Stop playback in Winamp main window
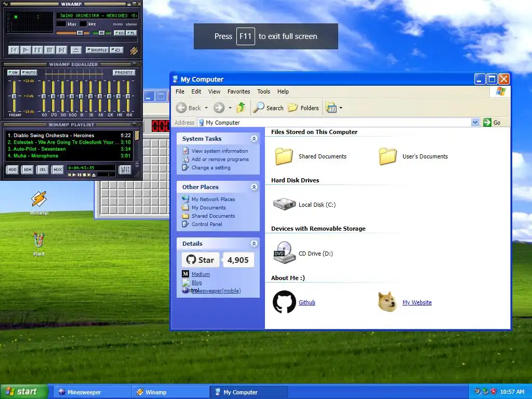The image size is (532, 399). 49,50
